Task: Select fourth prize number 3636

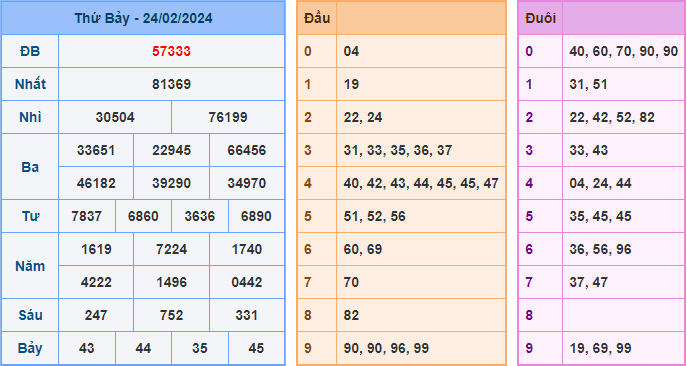Action: click(x=200, y=216)
